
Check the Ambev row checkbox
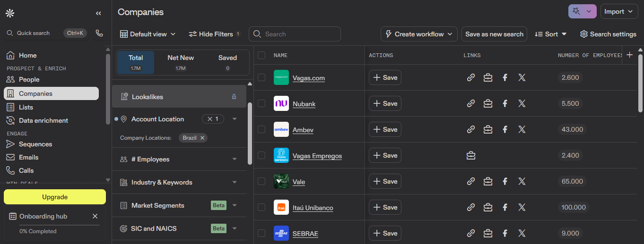coord(261,129)
